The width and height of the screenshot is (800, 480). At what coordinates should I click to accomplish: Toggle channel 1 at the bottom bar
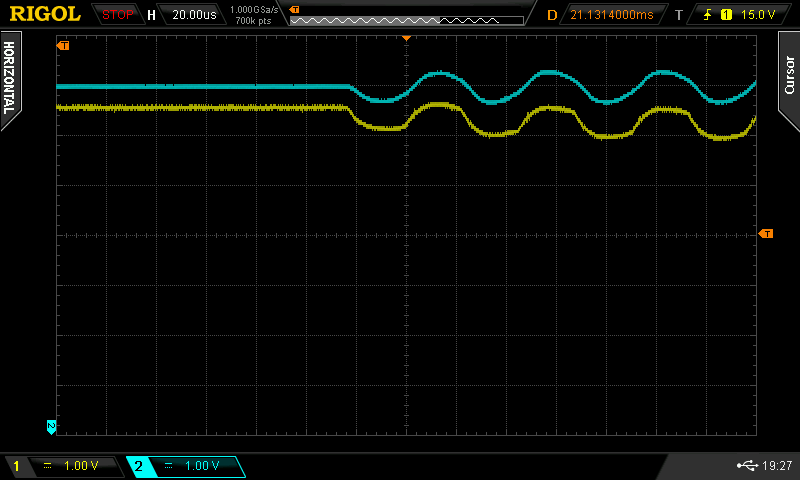16,466
